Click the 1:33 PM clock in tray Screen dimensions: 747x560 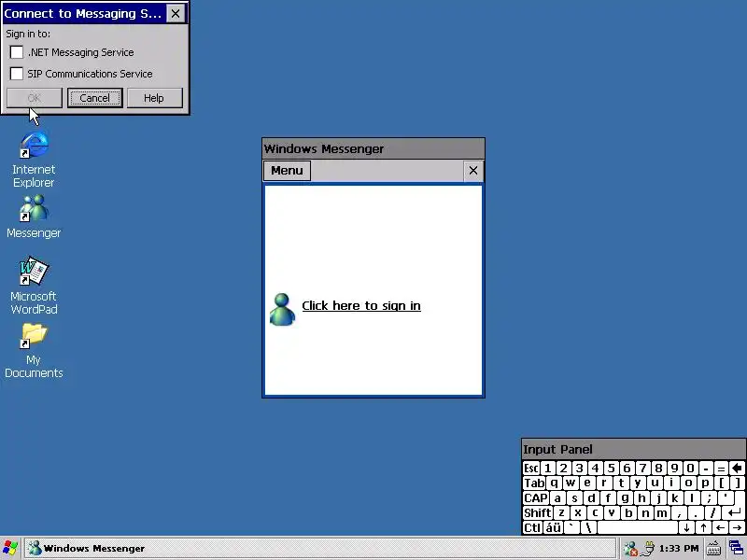point(679,549)
